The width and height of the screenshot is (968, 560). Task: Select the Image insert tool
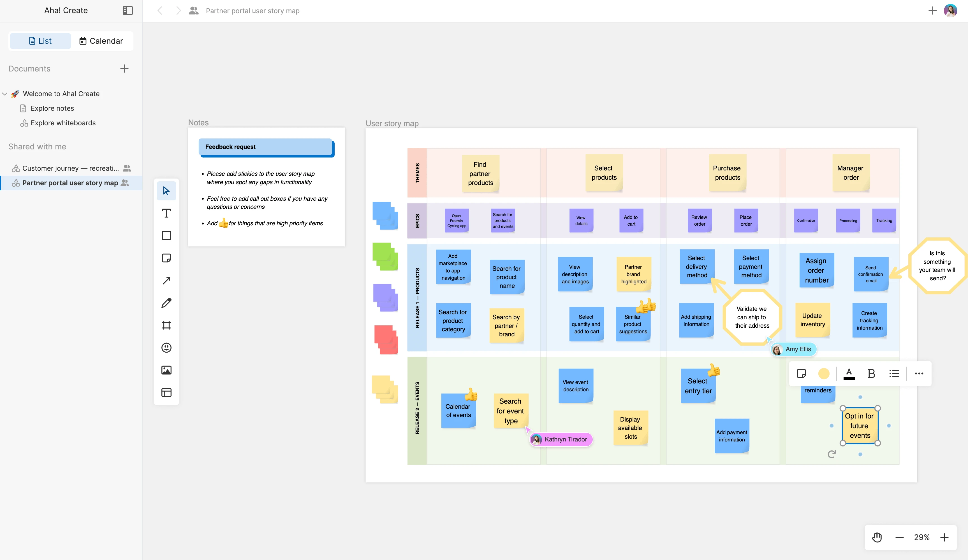[x=166, y=370]
